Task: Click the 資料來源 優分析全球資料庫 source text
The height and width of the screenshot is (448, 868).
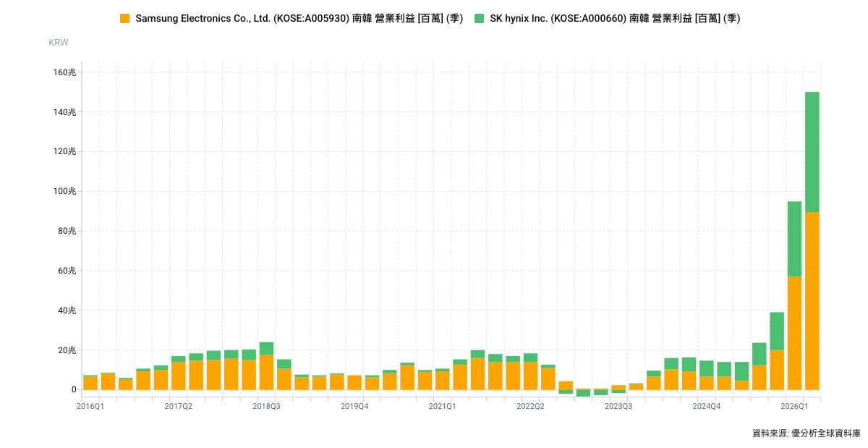Action: (807, 434)
